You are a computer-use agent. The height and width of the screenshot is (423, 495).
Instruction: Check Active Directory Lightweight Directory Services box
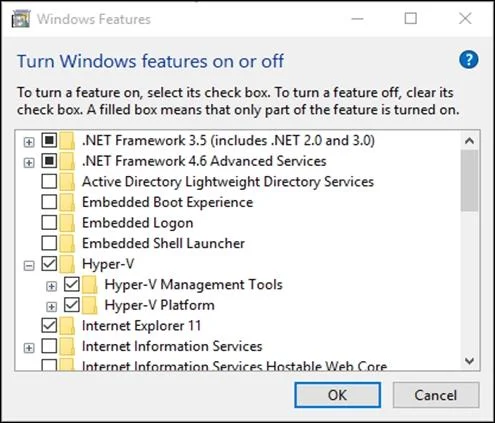(x=49, y=182)
